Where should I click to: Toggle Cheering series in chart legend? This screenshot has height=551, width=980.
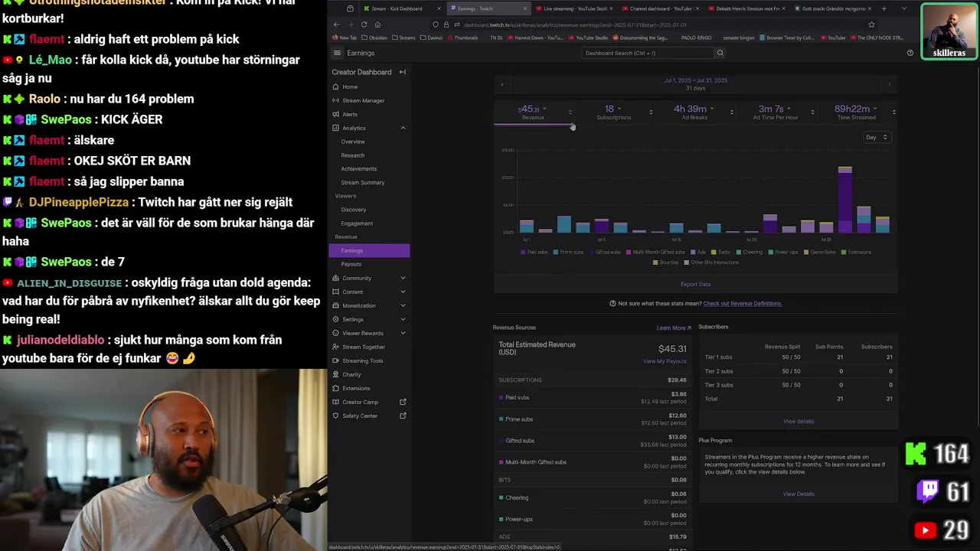pos(749,252)
